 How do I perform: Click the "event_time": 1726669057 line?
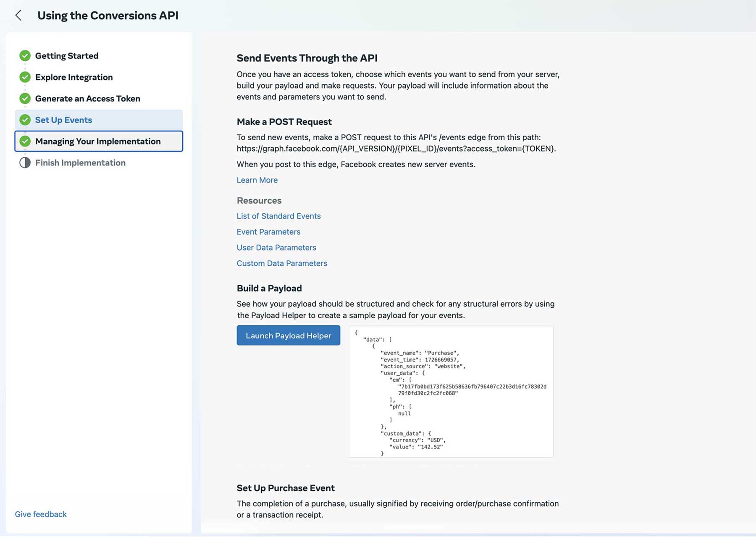[x=420, y=359]
